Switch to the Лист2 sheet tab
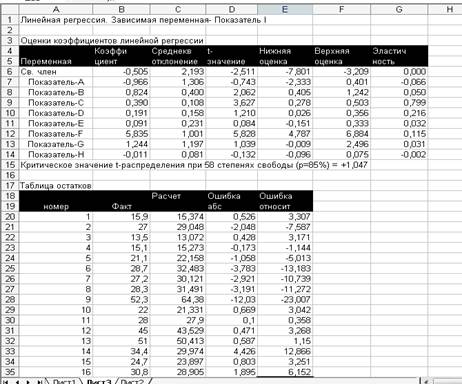The height and width of the screenshot is (384, 462). (x=132, y=381)
